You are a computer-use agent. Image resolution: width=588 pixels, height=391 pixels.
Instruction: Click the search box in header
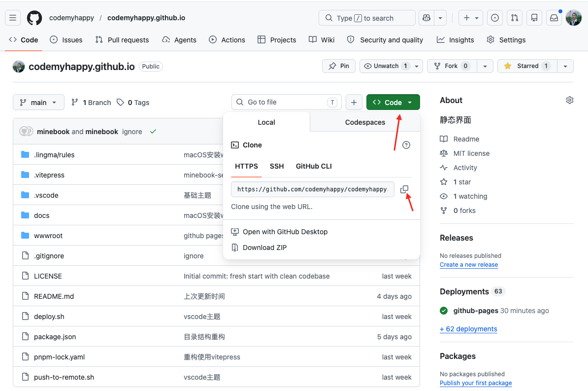tap(367, 18)
